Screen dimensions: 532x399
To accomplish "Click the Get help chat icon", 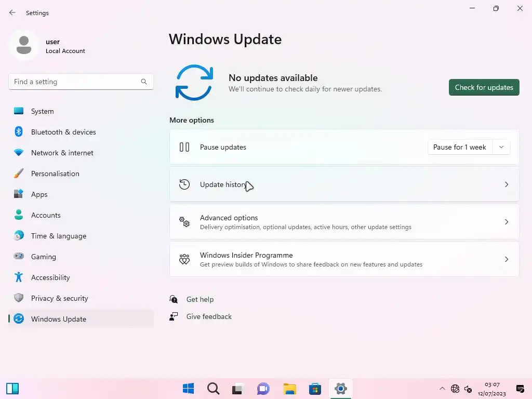I will [x=174, y=299].
